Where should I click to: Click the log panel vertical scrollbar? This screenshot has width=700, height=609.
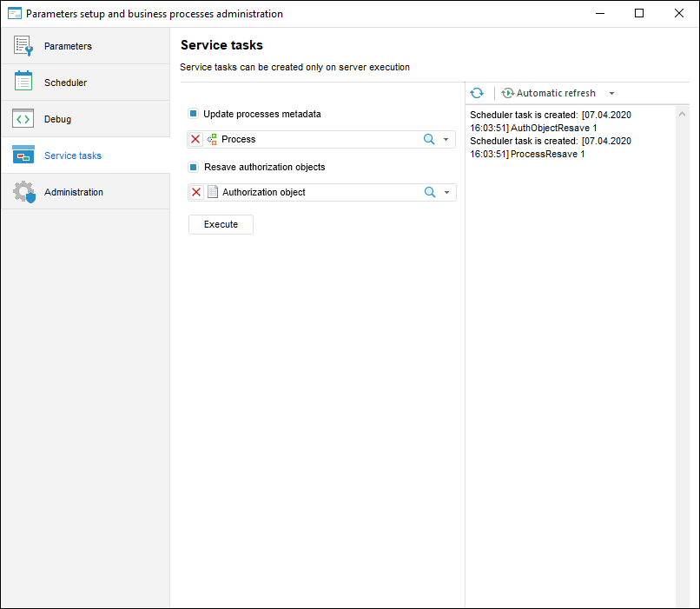point(683,348)
